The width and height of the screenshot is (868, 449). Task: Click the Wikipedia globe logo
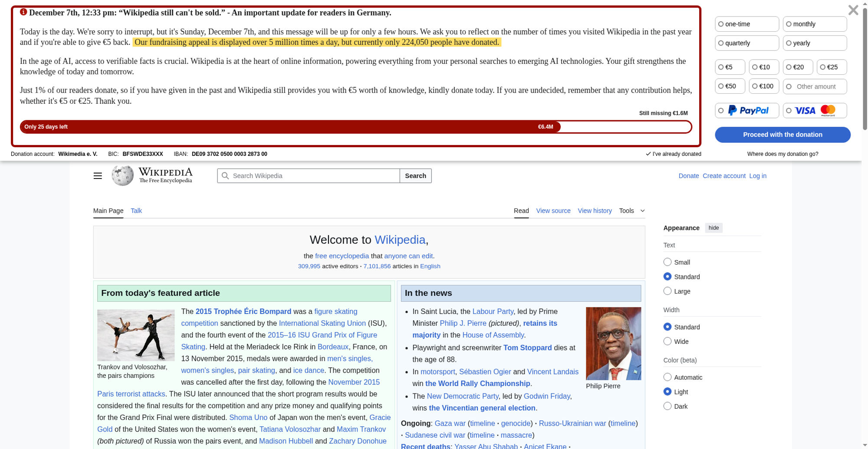[122, 175]
